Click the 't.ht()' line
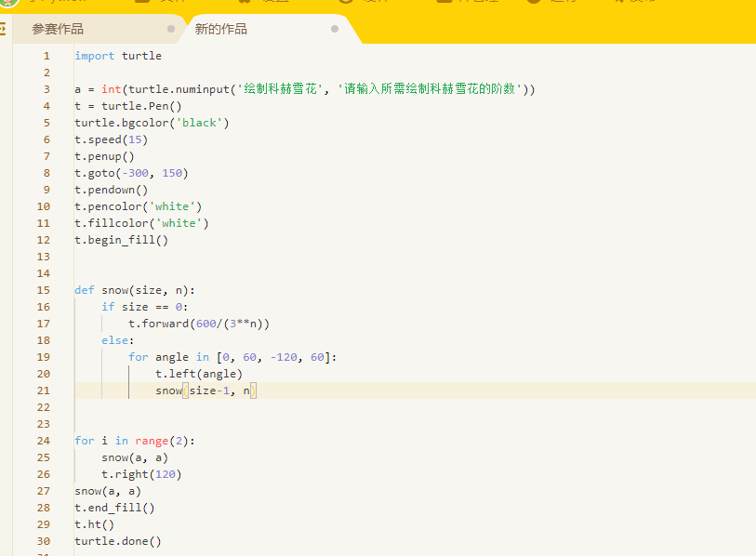Image resolution: width=756 pixels, height=556 pixels. pyautogui.click(x=95, y=524)
